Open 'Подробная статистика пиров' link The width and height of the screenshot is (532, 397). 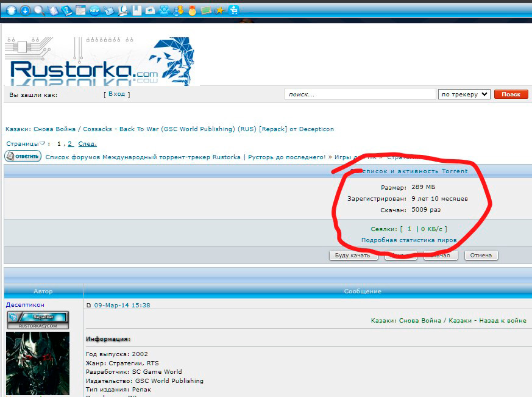408,240
